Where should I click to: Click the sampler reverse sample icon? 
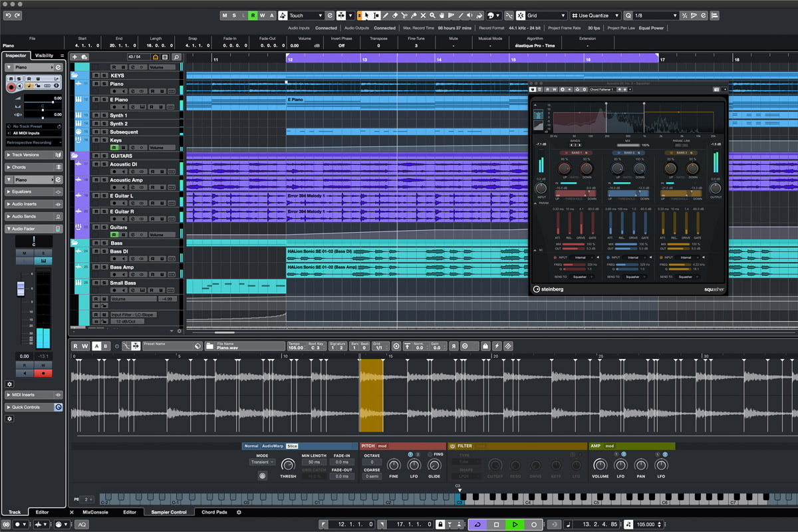pyautogui.click(x=455, y=346)
